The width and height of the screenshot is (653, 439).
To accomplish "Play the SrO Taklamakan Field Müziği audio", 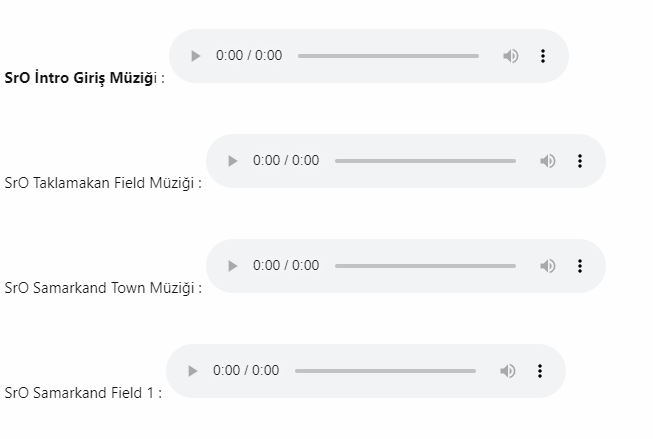I will [232, 161].
